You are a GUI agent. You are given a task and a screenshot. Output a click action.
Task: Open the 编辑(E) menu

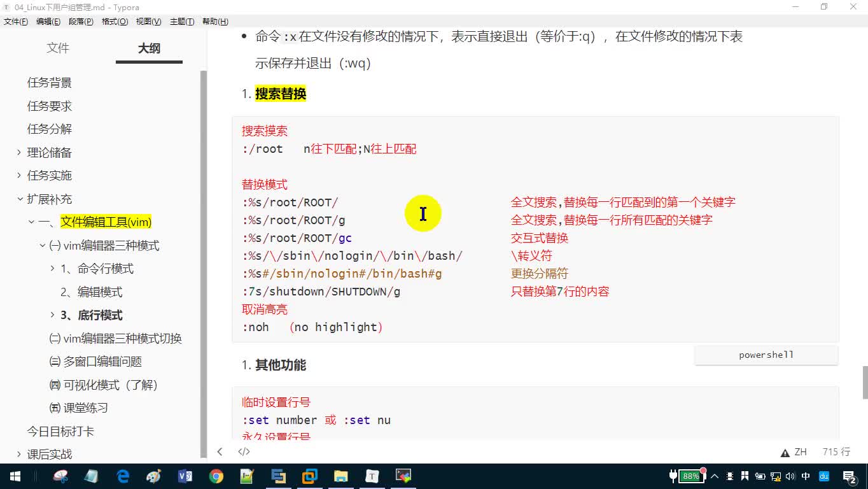(x=48, y=22)
